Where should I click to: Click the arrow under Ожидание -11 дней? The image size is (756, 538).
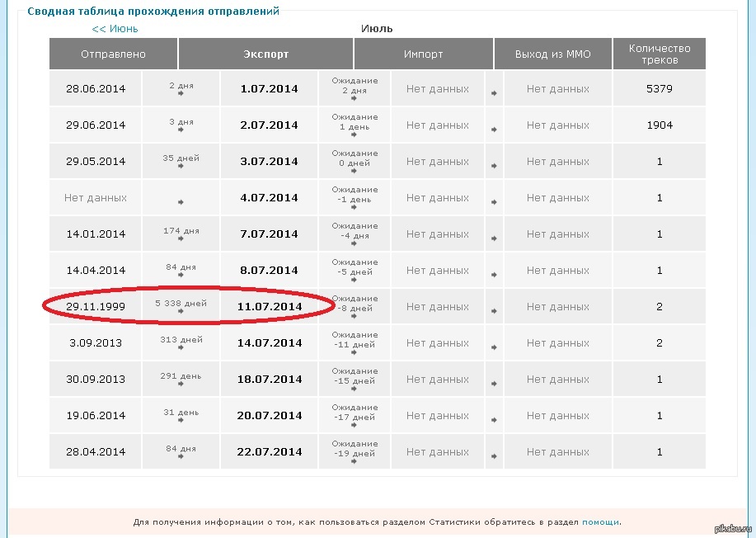click(x=354, y=352)
